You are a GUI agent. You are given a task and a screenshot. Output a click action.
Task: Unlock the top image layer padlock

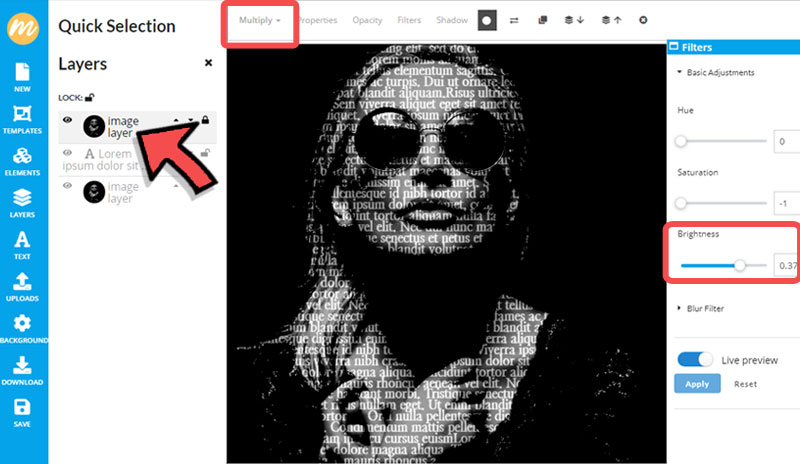pos(205,119)
